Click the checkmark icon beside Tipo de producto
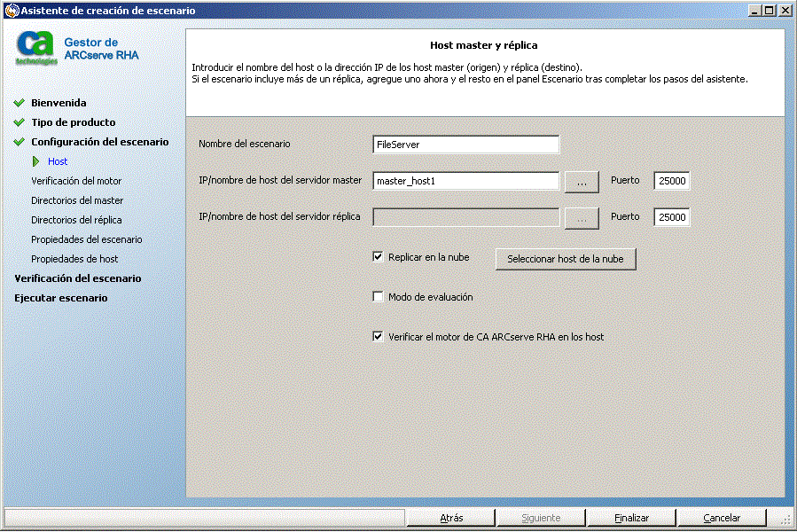797x532 pixels. 20,121
